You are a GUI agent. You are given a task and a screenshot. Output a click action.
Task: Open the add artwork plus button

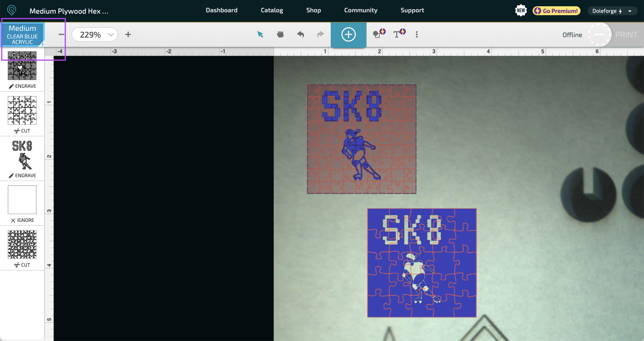pos(348,34)
